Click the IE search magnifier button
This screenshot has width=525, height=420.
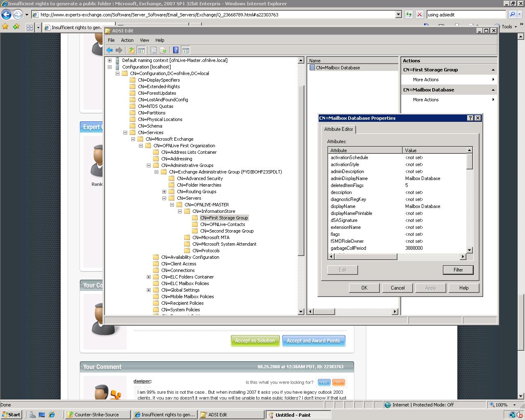pyautogui.click(x=512, y=14)
